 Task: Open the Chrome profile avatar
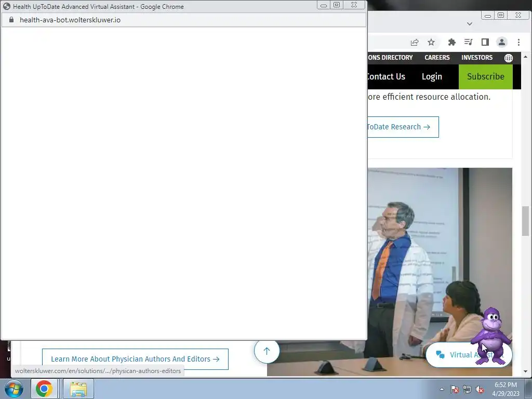pyautogui.click(x=501, y=42)
